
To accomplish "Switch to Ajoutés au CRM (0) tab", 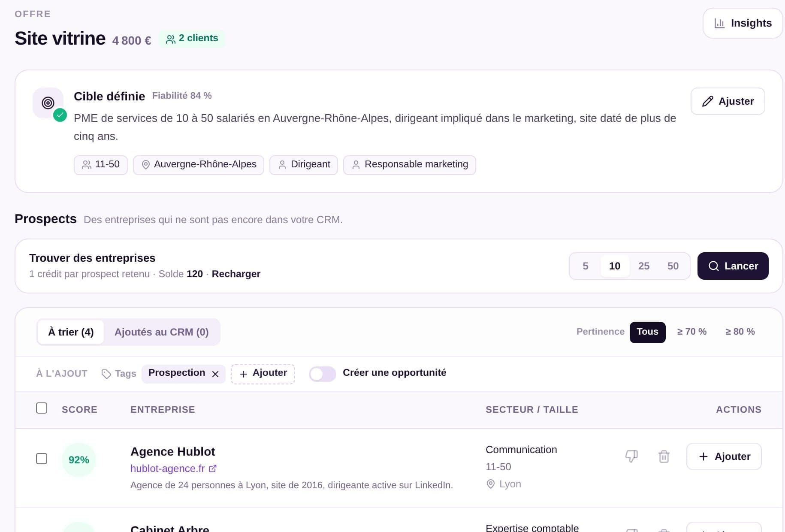I will [162, 332].
